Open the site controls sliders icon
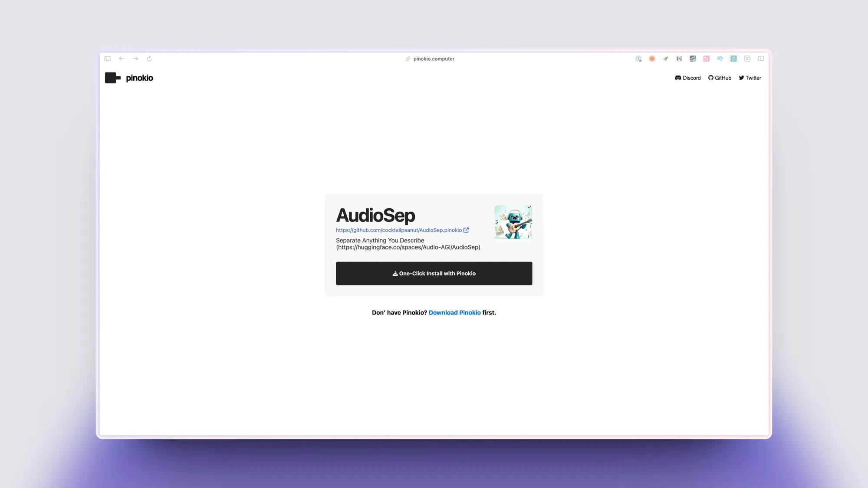 [747, 59]
